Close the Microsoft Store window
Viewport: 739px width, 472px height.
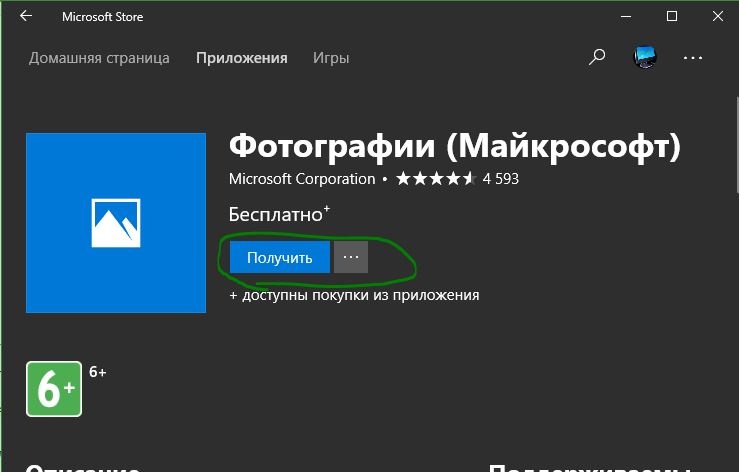pos(718,17)
